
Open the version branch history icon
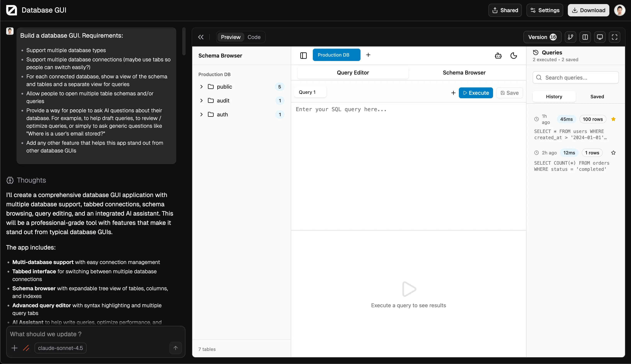point(571,37)
